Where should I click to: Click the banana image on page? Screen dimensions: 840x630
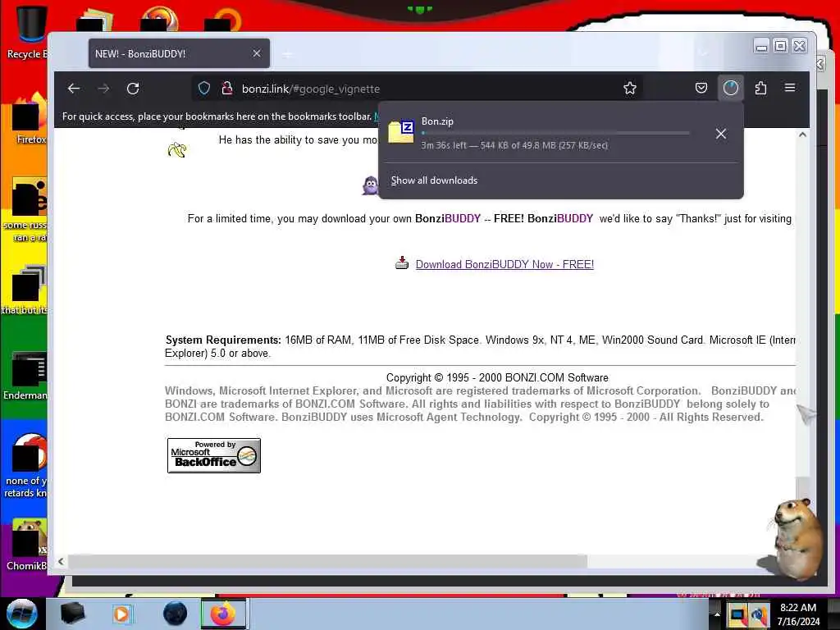177,150
